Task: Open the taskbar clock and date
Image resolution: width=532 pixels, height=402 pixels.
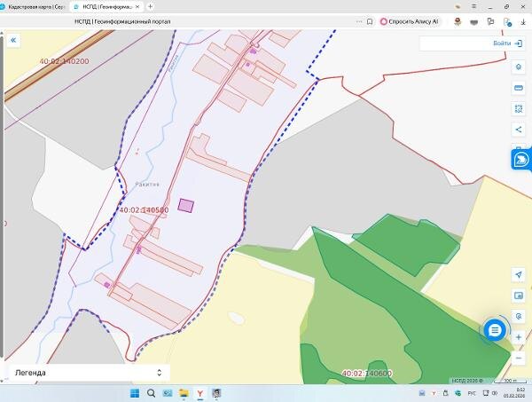Action: point(516,393)
